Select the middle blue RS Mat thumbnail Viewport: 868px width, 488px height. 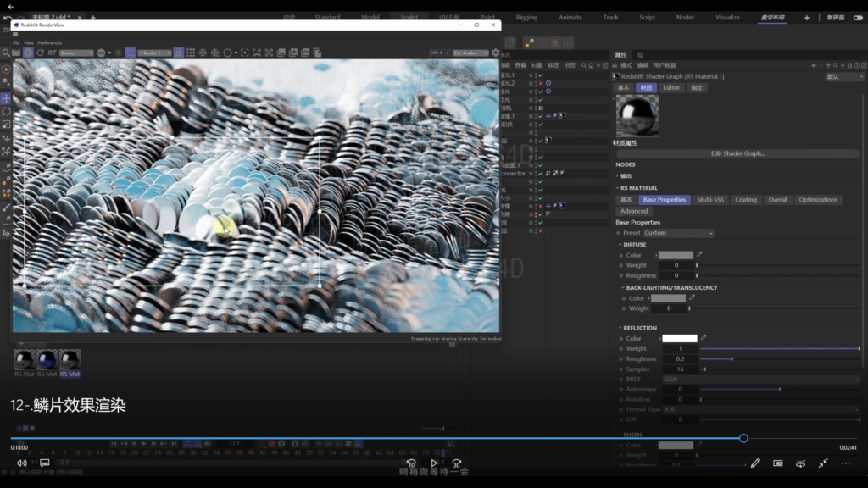click(47, 359)
